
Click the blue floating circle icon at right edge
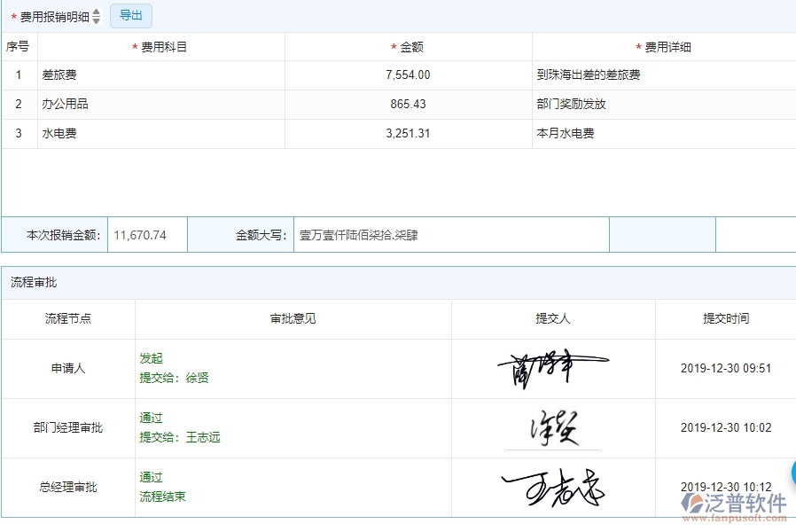click(x=792, y=473)
